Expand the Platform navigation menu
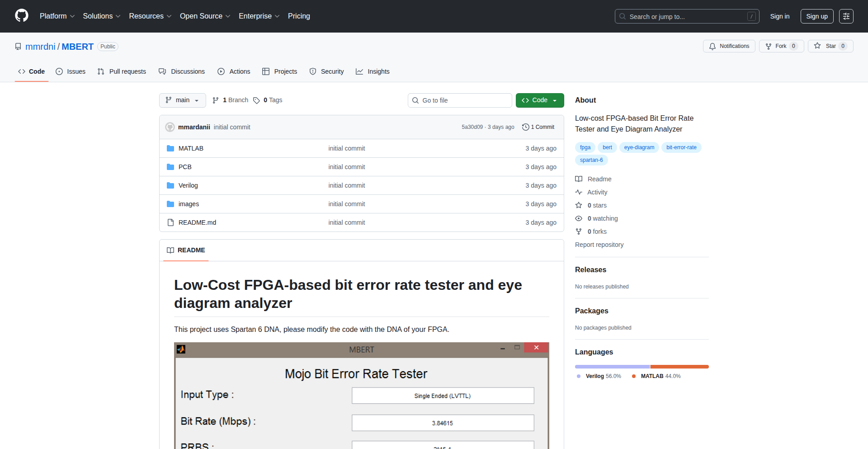 click(x=57, y=16)
